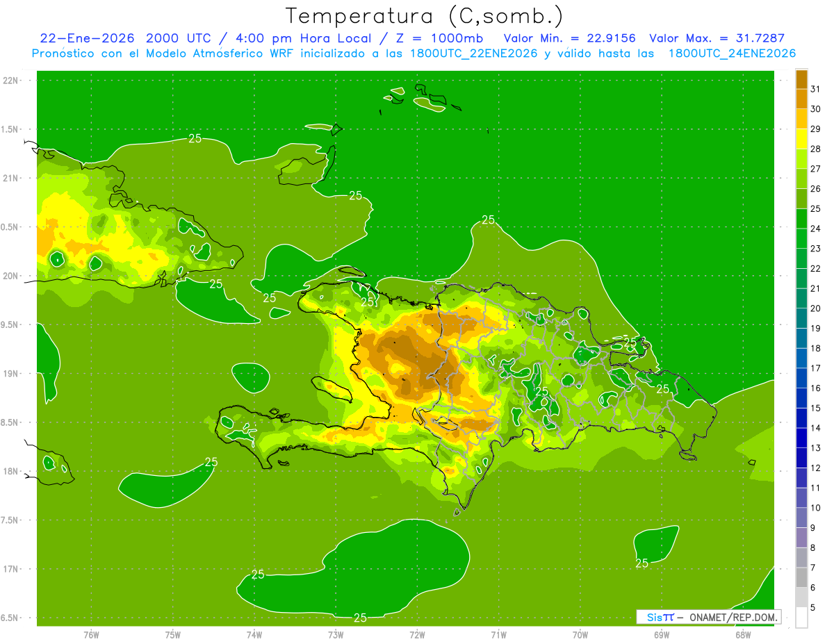The image size is (834, 644).
Task: Click legend value "27"
Action: coord(816,168)
